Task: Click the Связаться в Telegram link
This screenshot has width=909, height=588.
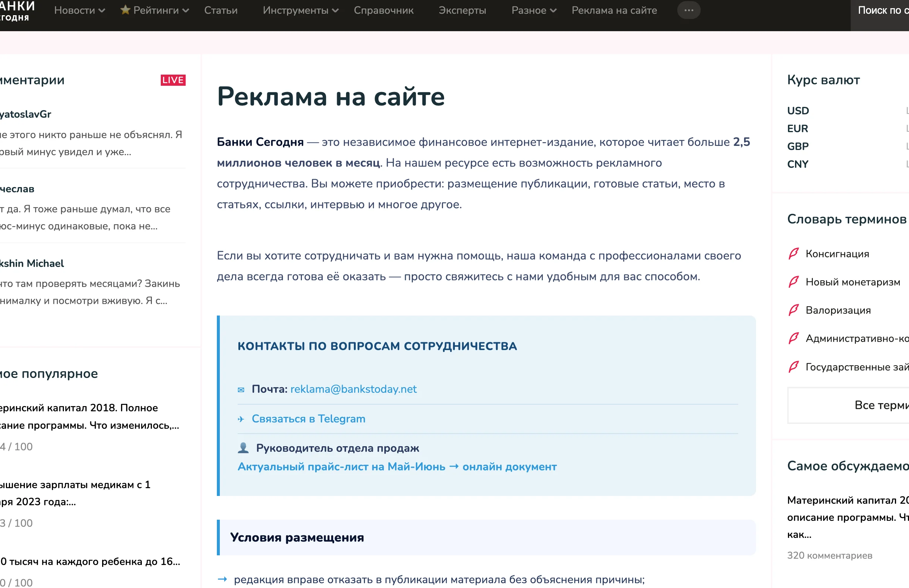Action: [x=308, y=419]
